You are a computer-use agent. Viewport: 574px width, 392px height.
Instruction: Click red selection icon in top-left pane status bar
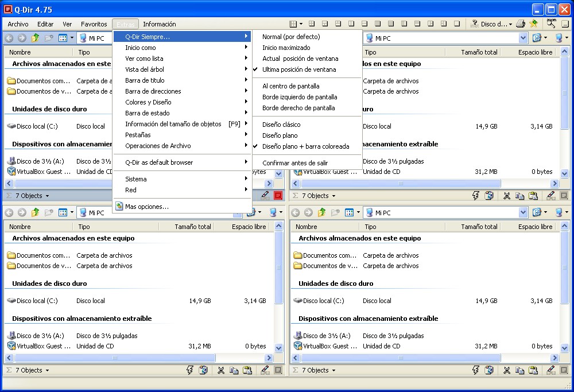tap(278, 196)
